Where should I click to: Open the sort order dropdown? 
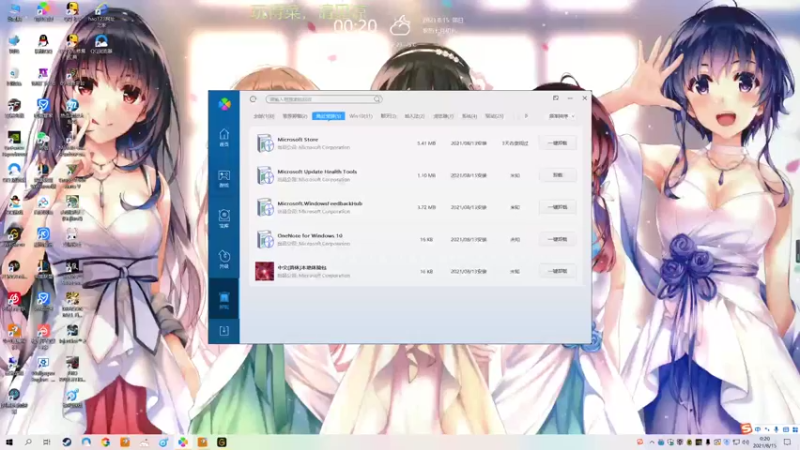561,116
